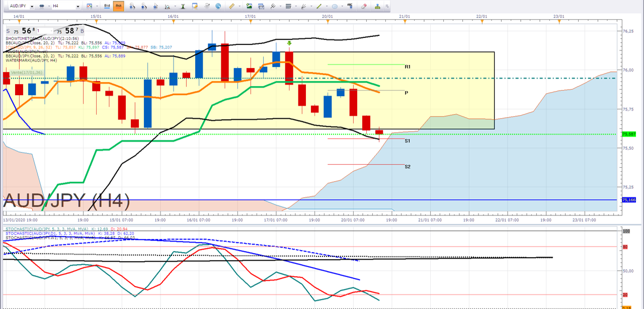Click the 75,587 green price tag
Viewport: 644px width, 309px height.
pyautogui.click(x=629, y=134)
